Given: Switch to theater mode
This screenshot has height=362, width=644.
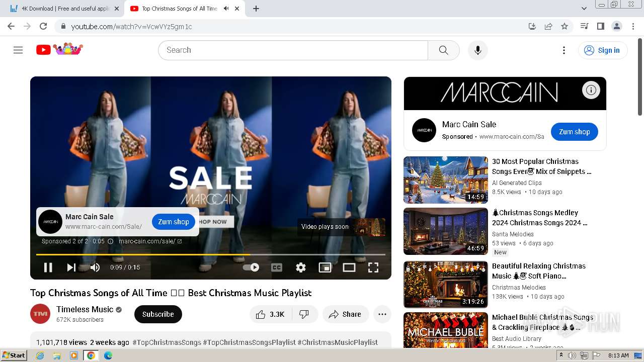Looking at the screenshot, I should click(x=349, y=267).
